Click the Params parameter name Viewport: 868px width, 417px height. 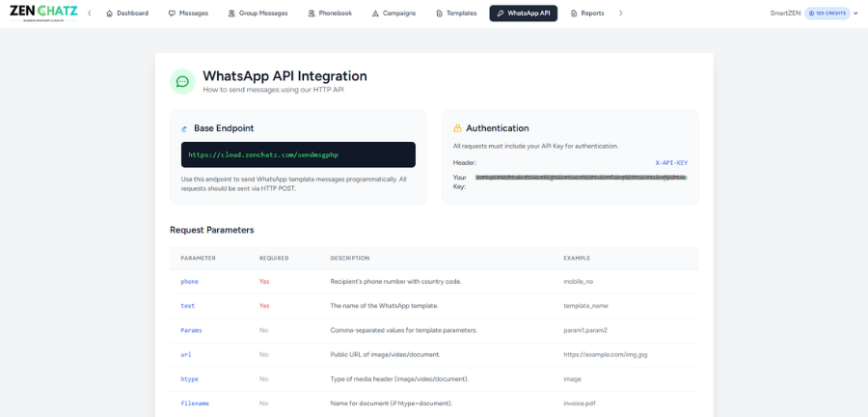click(x=191, y=330)
